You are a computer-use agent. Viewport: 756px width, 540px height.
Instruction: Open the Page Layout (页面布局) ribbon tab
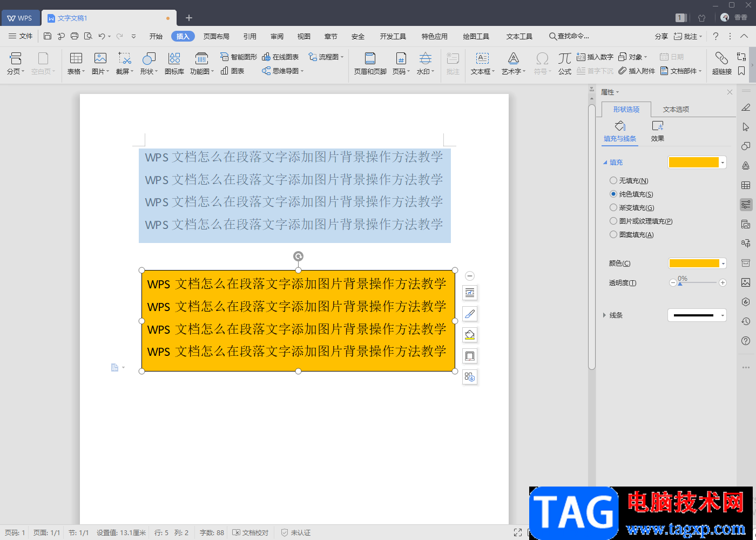coord(216,36)
